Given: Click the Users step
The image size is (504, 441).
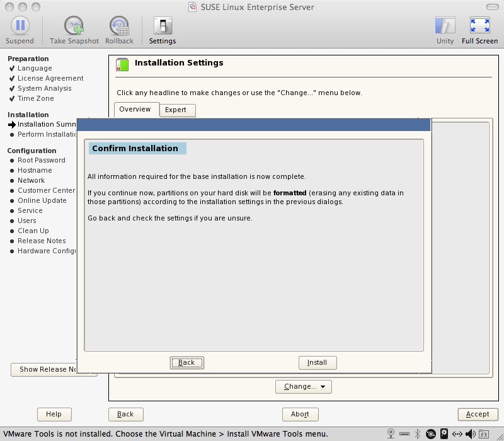Looking at the screenshot, I should coord(27,221).
